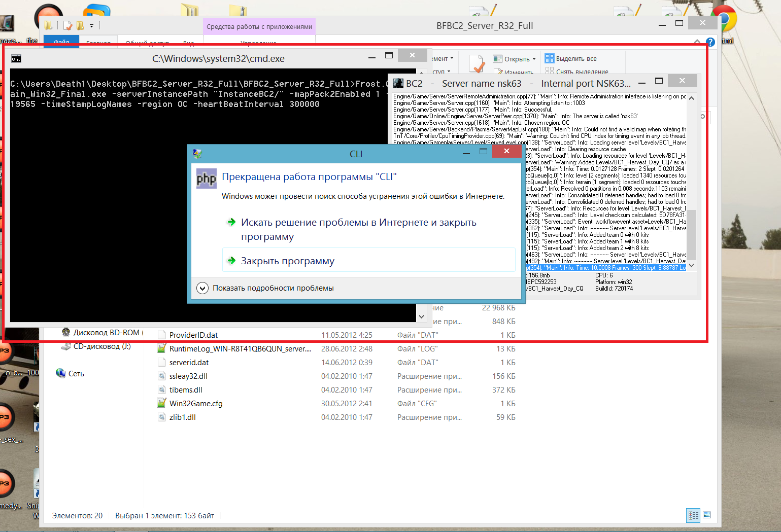The image size is (781, 532).
Task: Open the cmd.exe window system menu icon
Action: pos(16,59)
